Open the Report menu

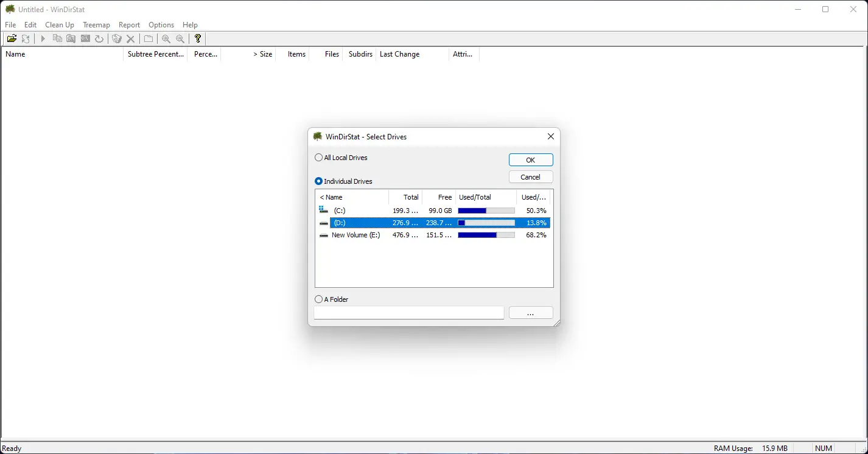[129, 25]
